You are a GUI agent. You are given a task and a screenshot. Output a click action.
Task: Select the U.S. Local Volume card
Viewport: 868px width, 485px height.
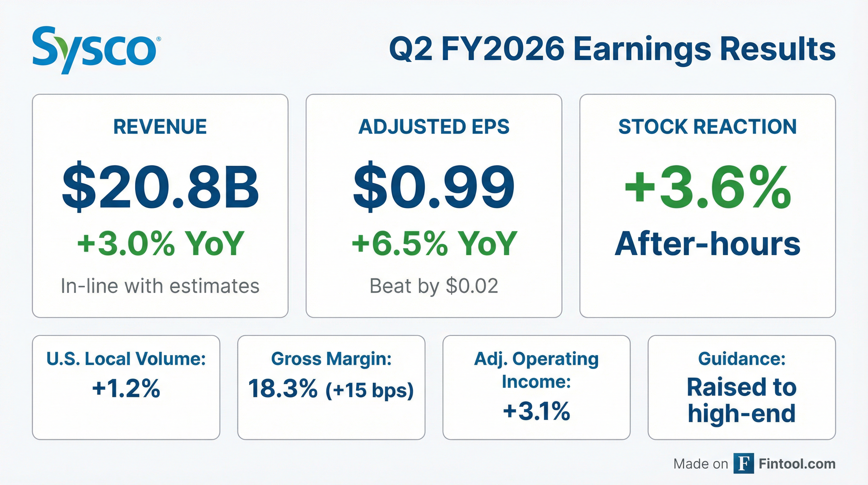pos(126,387)
